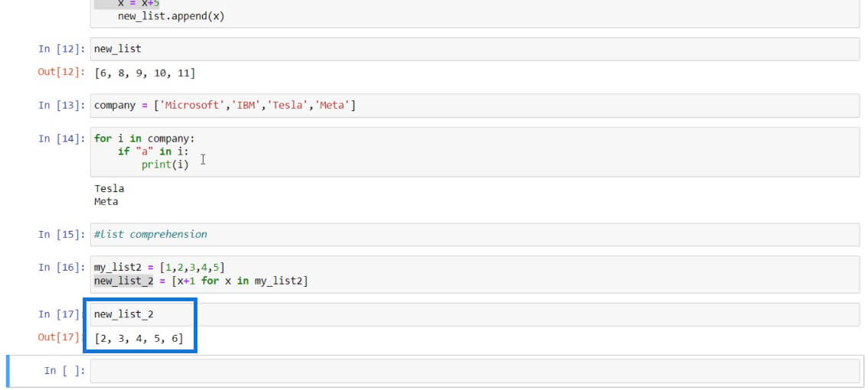Click the In [16]: prompt label
Image resolution: width=868 pixels, height=390 pixels.
click(61, 268)
